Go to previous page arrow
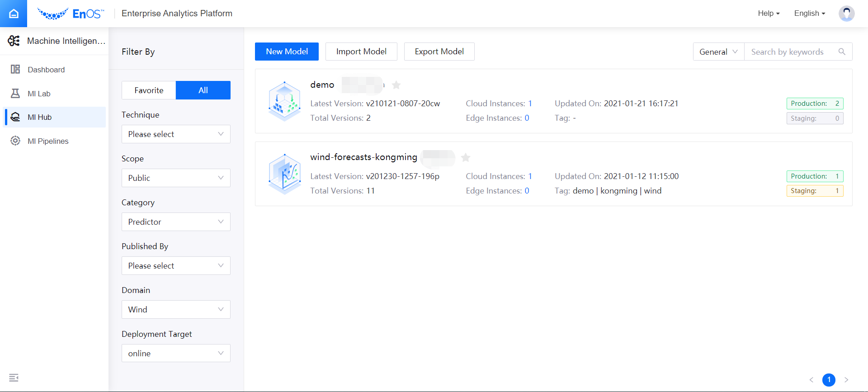Image resolution: width=868 pixels, height=392 pixels. pos(811,380)
